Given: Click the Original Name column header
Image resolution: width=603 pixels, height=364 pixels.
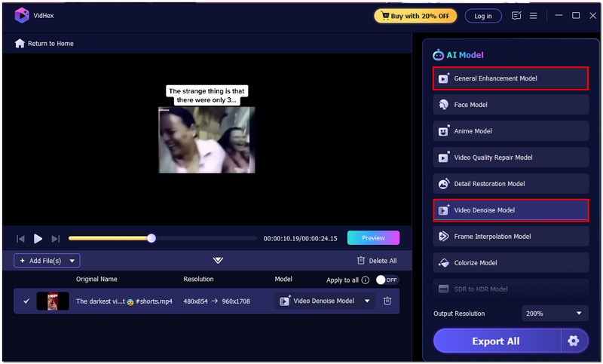Looking at the screenshot, I should point(96,279).
